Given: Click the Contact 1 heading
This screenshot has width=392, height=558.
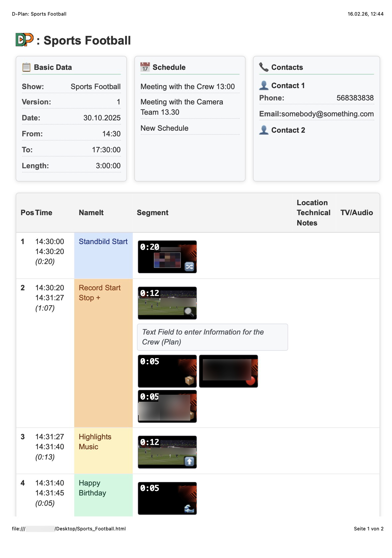Looking at the screenshot, I should pyautogui.click(x=288, y=85).
